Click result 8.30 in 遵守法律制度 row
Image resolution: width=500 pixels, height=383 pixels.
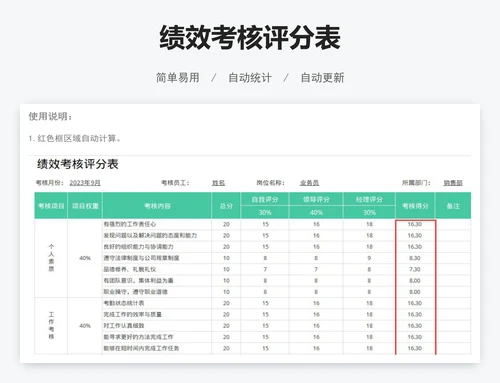point(415,258)
